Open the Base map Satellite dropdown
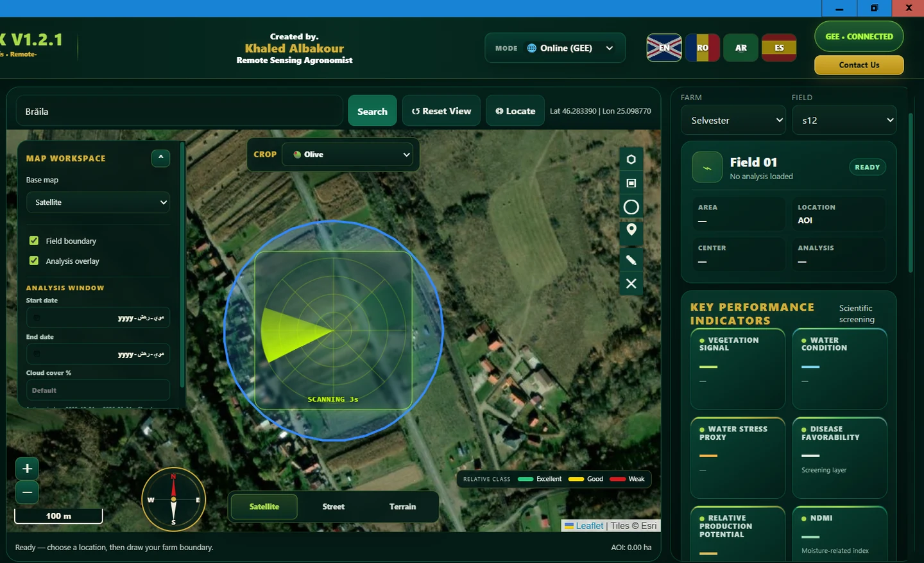This screenshot has height=563, width=924. click(x=98, y=202)
